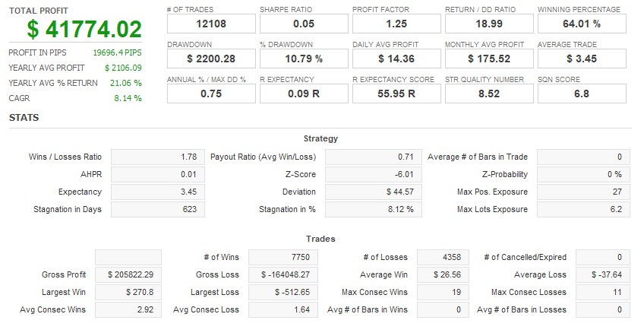Click the Wins / Losses Ratio field
The height and width of the screenshot is (333, 644).
pyautogui.click(x=158, y=157)
